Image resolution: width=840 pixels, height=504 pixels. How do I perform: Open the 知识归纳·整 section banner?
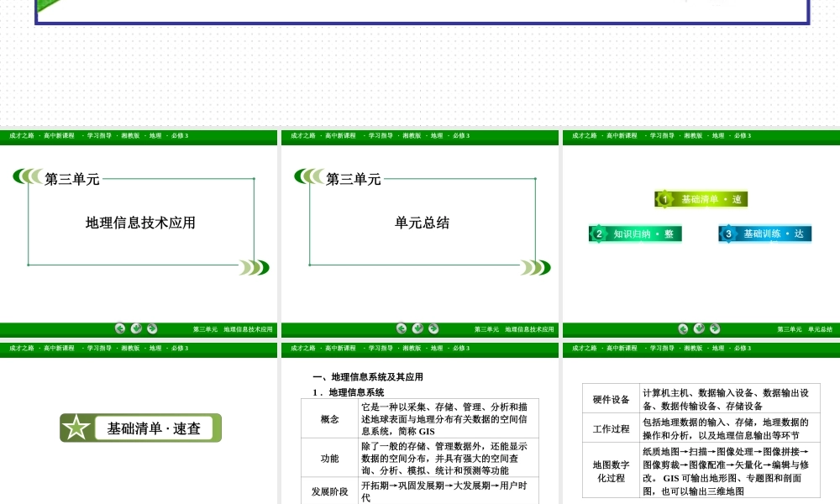[634, 233]
